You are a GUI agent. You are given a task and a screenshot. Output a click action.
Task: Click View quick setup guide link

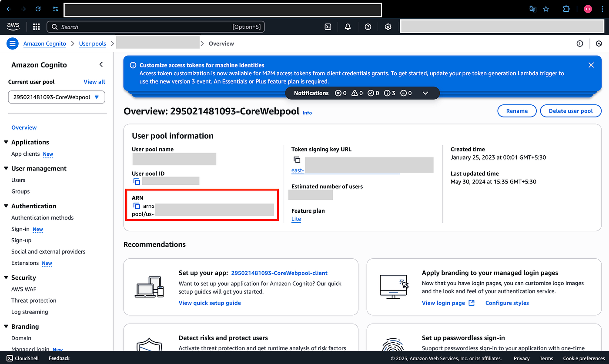(x=210, y=303)
